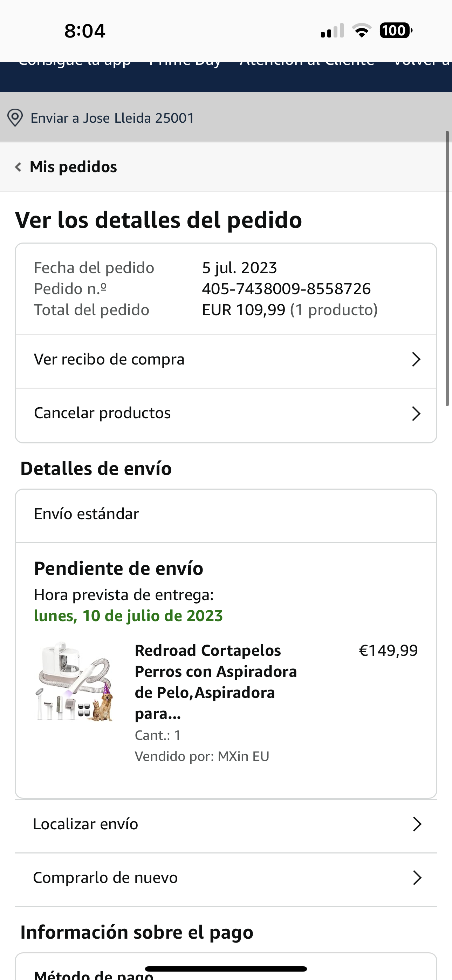Tap the home indicator bar
This screenshot has height=980, width=452.
click(226, 968)
